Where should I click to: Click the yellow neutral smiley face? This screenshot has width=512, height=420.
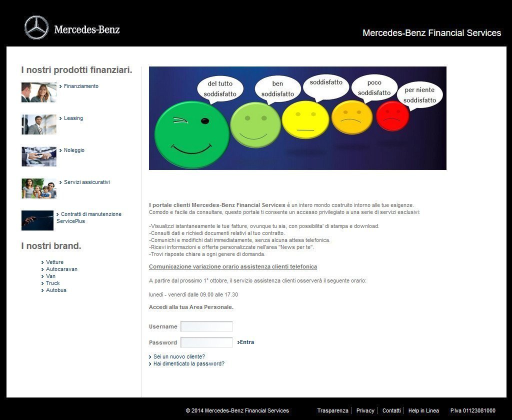tap(305, 119)
